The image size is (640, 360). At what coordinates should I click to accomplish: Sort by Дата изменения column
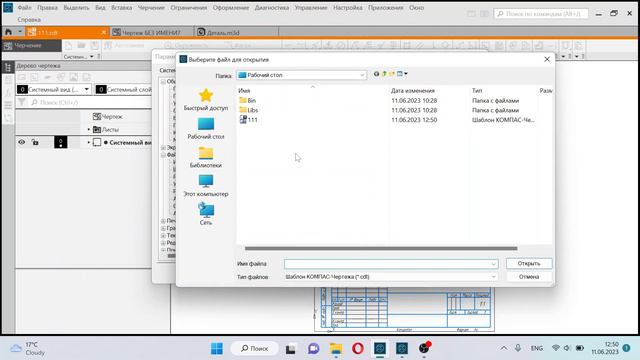pos(413,91)
